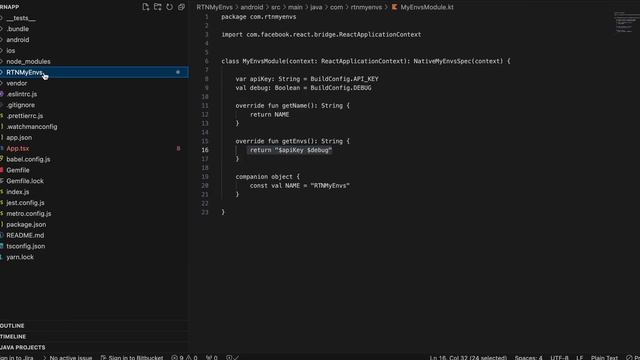Open jest.config.js file
Image resolution: width=640 pixels, height=360 pixels.
click(x=25, y=203)
